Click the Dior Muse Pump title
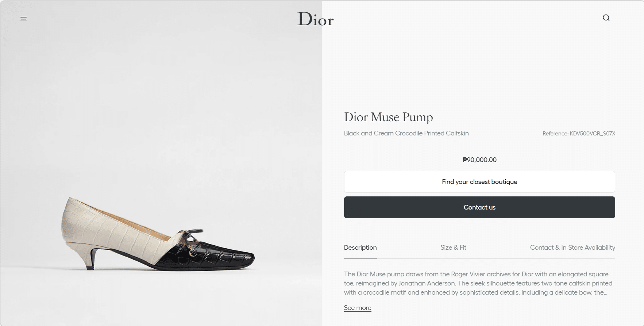The height and width of the screenshot is (326, 644). pos(389,117)
